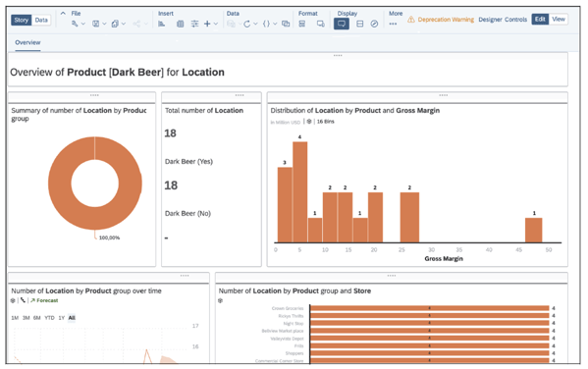This screenshot has height=369, width=588.
Task: Select the 1Y time range
Action: point(62,318)
